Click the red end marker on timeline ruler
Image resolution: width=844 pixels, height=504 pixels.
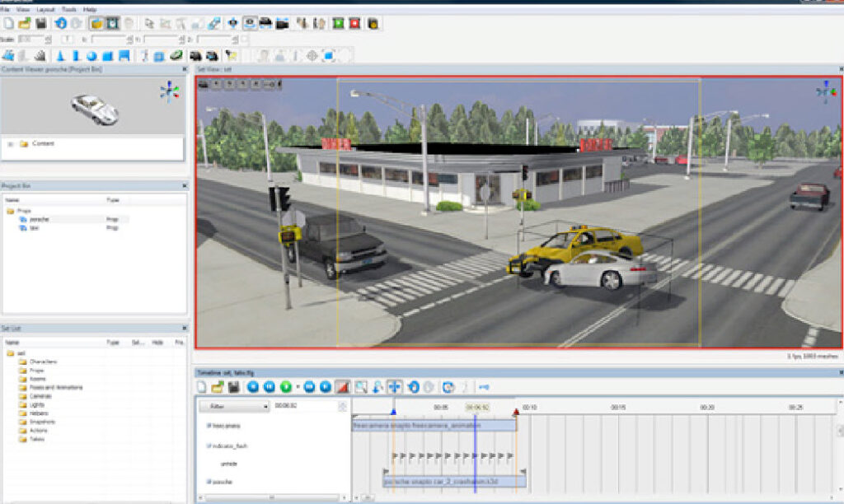(x=516, y=412)
